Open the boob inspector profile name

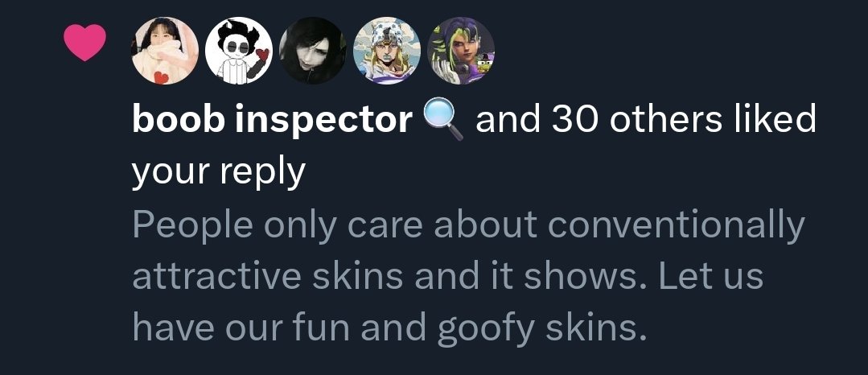(272, 121)
